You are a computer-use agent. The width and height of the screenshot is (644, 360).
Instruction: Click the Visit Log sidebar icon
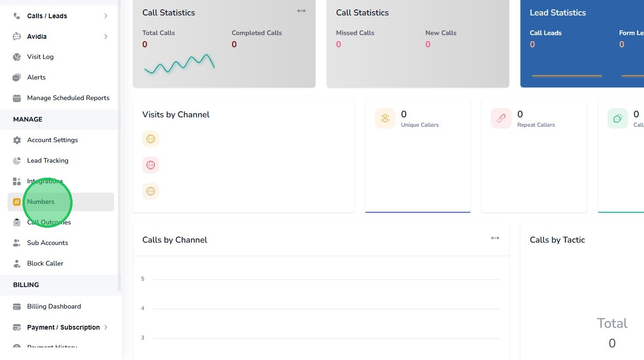(x=17, y=57)
